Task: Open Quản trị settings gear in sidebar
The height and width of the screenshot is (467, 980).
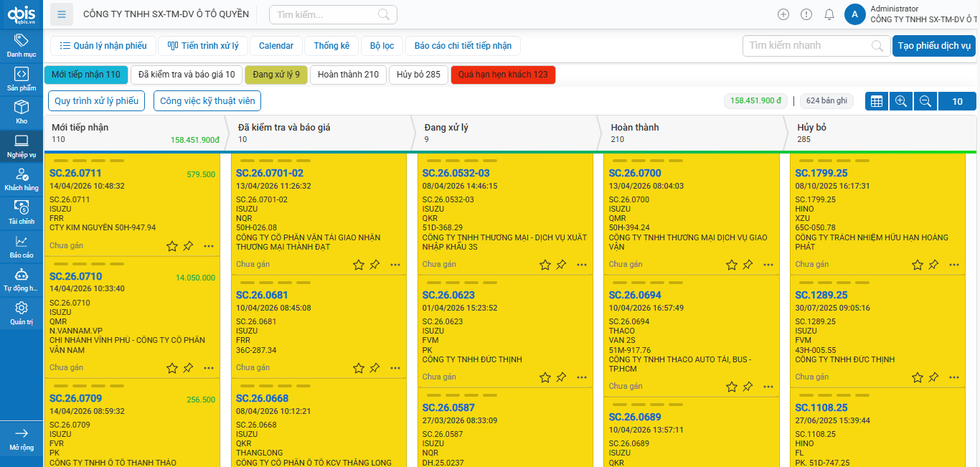Action: point(22,313)
